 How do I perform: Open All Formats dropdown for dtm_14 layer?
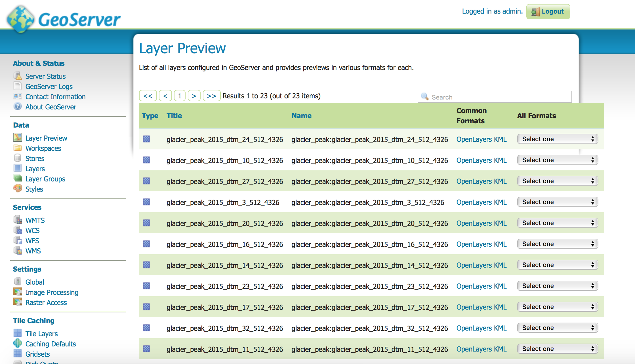[558, 265]
